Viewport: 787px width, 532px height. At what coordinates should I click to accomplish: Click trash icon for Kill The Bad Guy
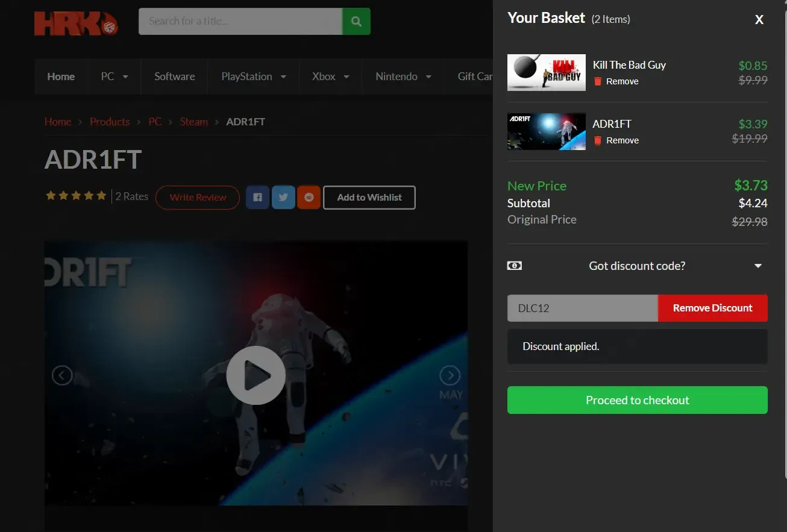click(598, 81)
